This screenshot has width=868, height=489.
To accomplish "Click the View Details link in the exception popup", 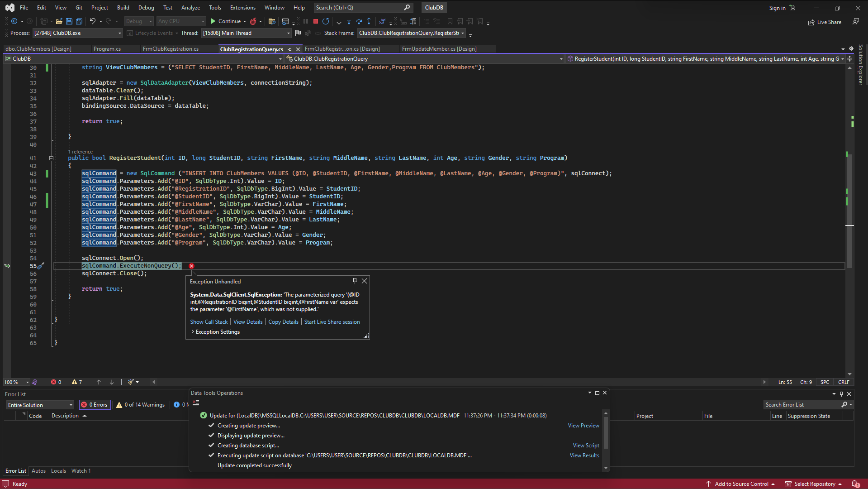I will tap(247, 321).
